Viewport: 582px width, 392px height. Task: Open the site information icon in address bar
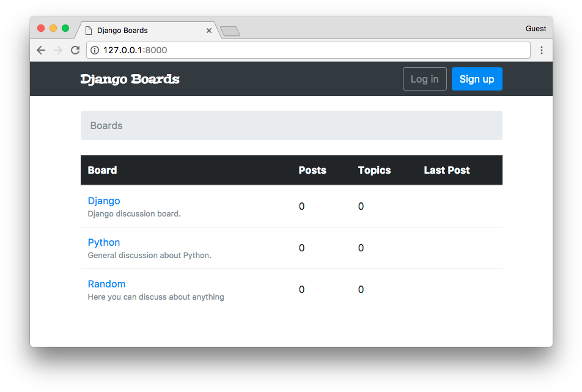(x=95, y=50)
